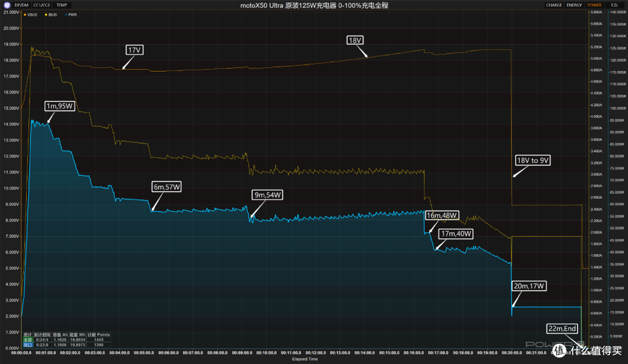Click the 3.000A current axis label
The width and height of the screenshot is (628, 364).
tap(596, 174)
